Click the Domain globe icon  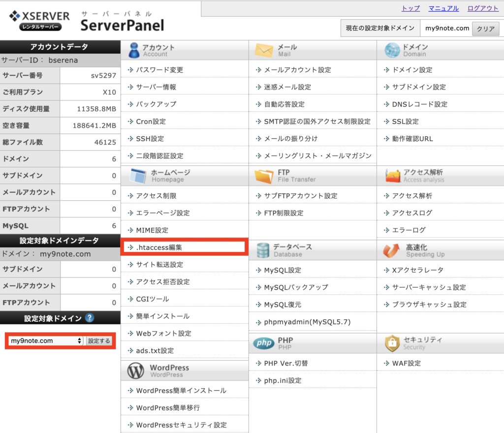(392, 50)
